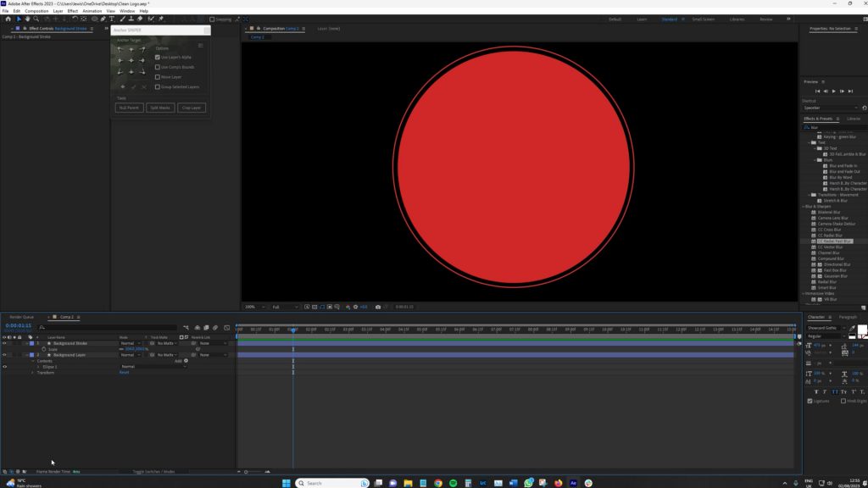Viewport: 868px width, 488px height.
Task: Click the Motion Blur enable icon in timeline
Action: 215,328
